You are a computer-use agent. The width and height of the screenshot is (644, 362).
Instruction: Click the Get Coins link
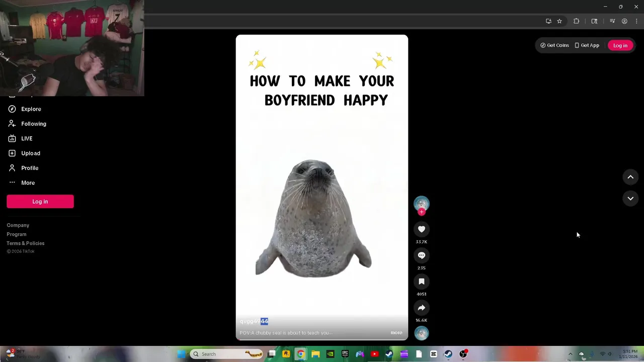point(554,45)
